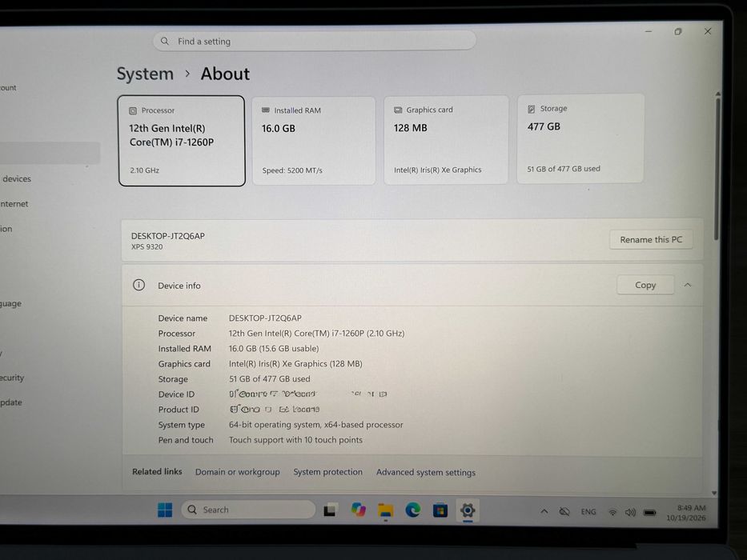The image size is (747, 560).
Task: Open the Windows Start button
Action: [165, 510]
